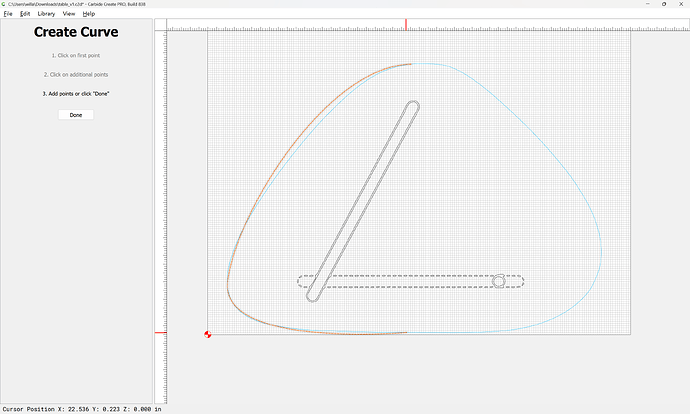
Task: Click the left vertical ruler
Action: coord(160,200)
